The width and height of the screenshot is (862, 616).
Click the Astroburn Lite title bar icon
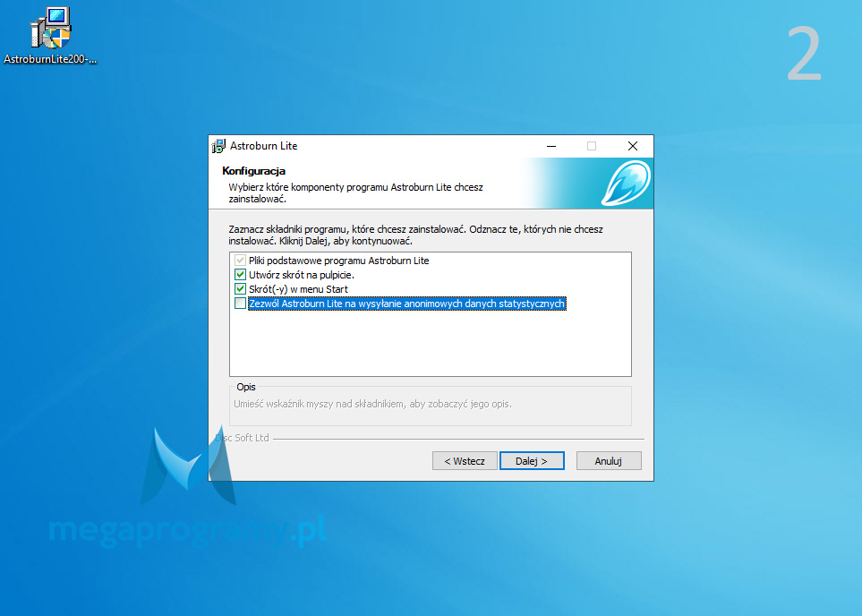click(x=218, y=146)
